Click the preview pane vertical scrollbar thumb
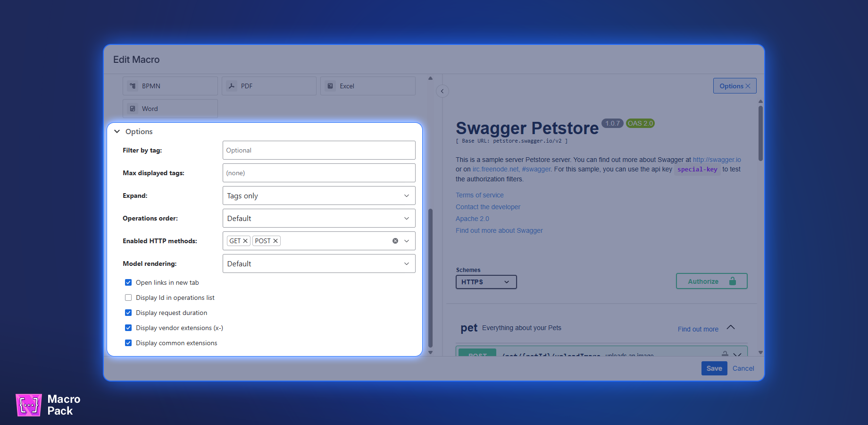This screenshot has width=868, height=425. [760, 133]
